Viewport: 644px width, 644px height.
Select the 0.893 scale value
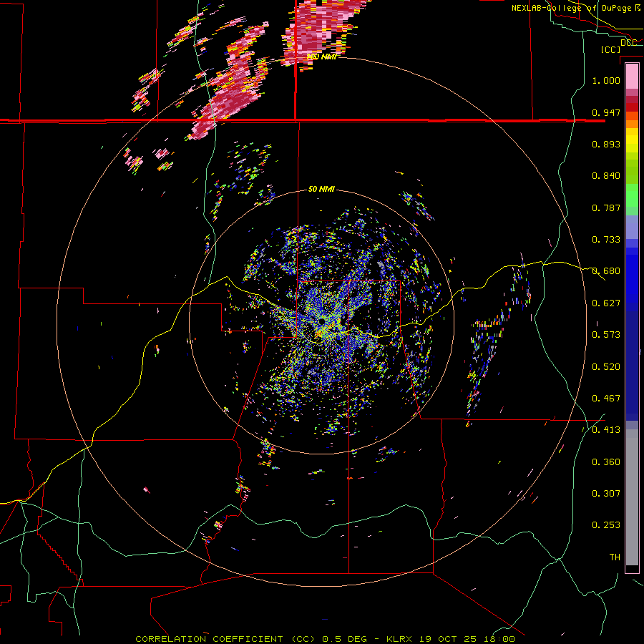606,144
